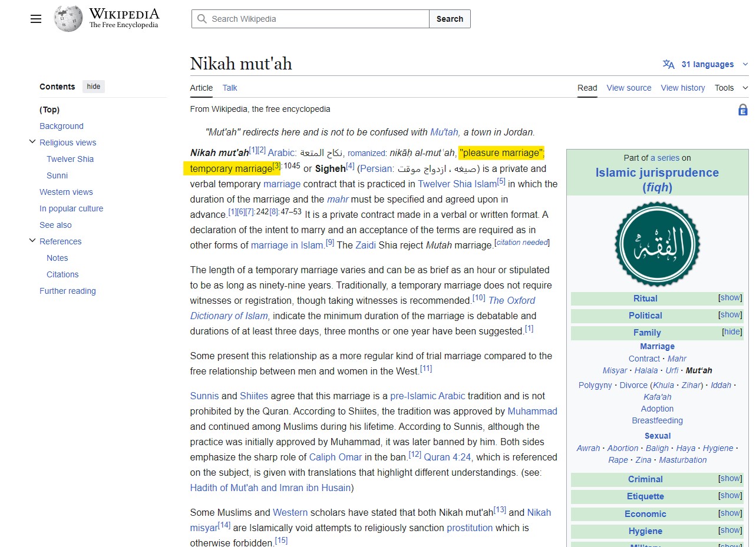Viewport: 756px width, 547px height.
Task: Switch to the Article tab
Action: point(202,88)
